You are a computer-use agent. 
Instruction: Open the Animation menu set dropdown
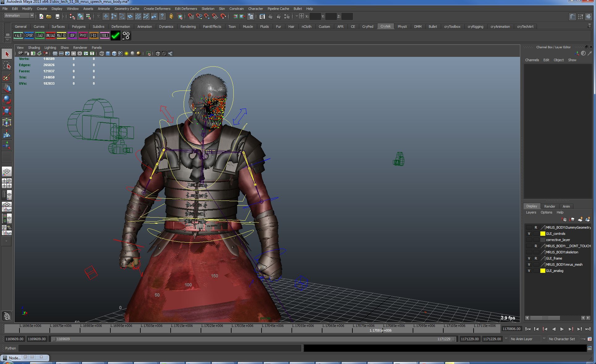[32, 15]
